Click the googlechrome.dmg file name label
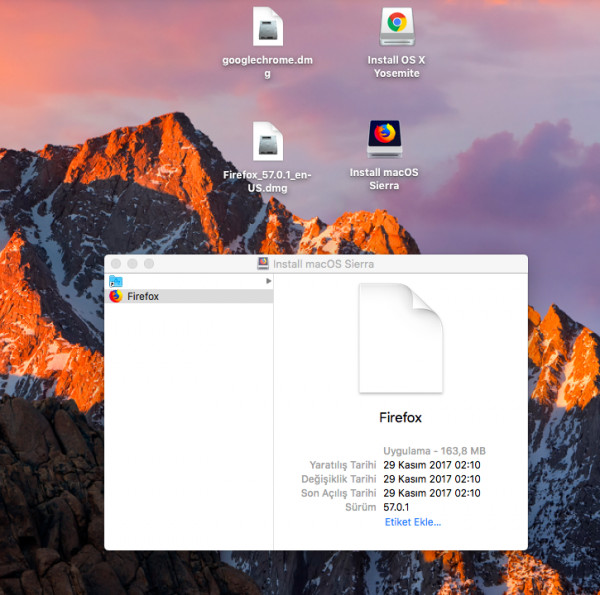 click(267, 67)
